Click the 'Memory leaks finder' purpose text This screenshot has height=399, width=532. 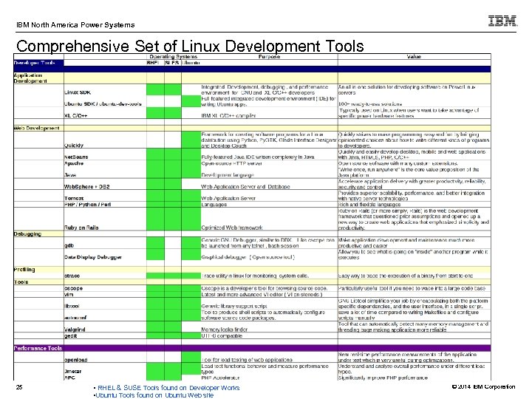point(225,330)
